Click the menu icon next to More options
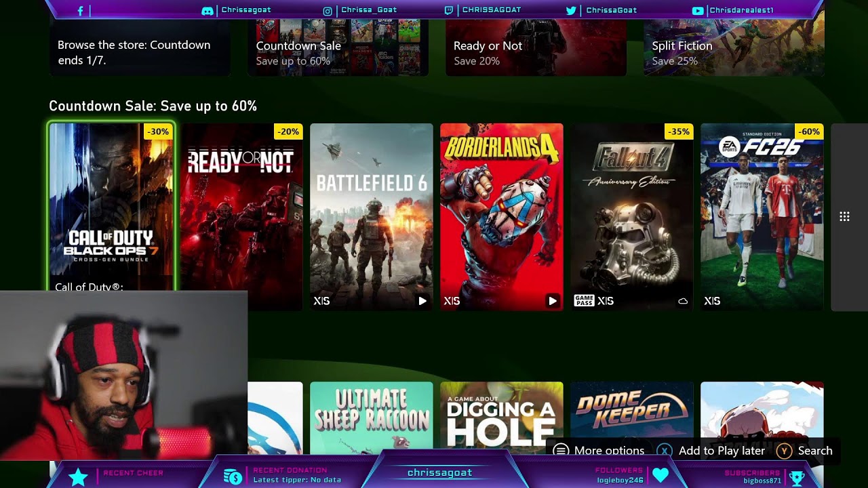Screen dimensions: 868x488 560,451
